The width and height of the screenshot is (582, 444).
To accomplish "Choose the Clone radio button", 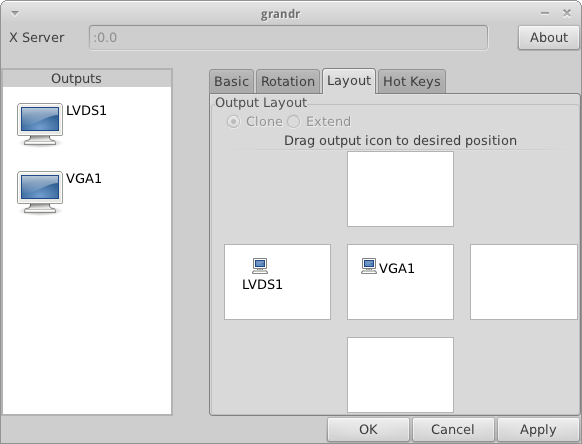I will 233,121.
